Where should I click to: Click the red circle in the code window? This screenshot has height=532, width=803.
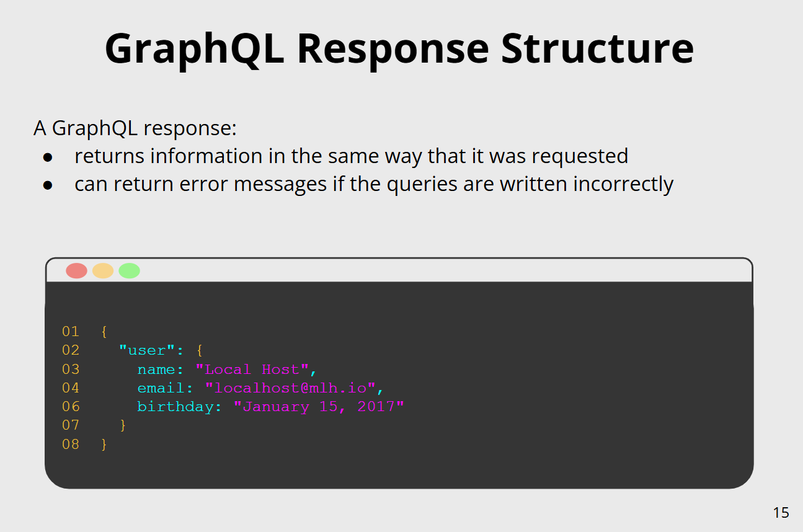pos(76,271)
